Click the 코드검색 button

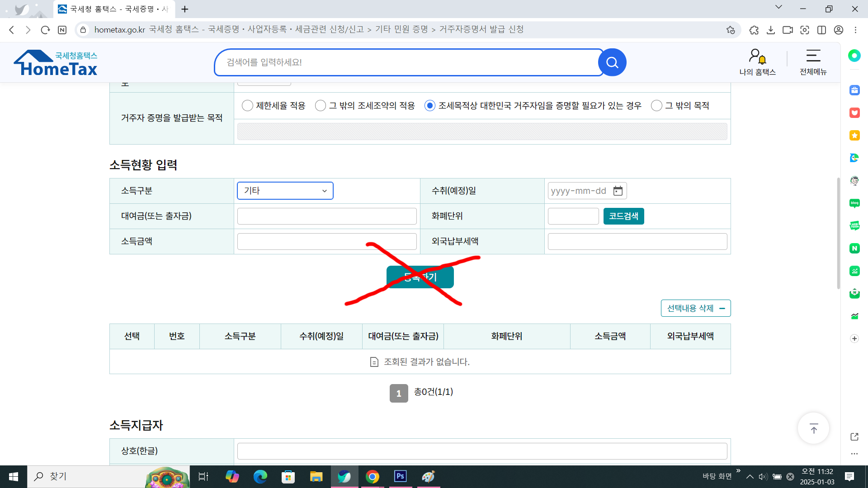(x=623, y=216)
